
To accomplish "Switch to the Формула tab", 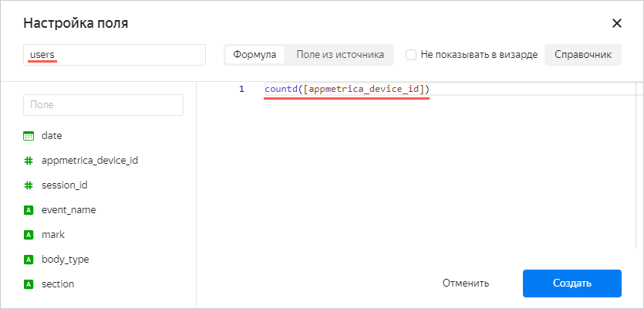I will [255, 55].
